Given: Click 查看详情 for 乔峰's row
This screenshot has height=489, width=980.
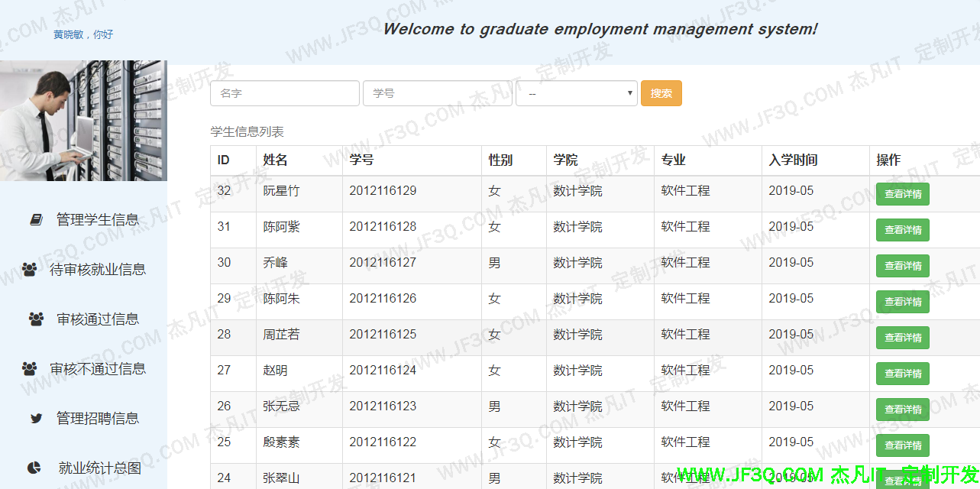Looking at the screenshot, I should [902, 266].
